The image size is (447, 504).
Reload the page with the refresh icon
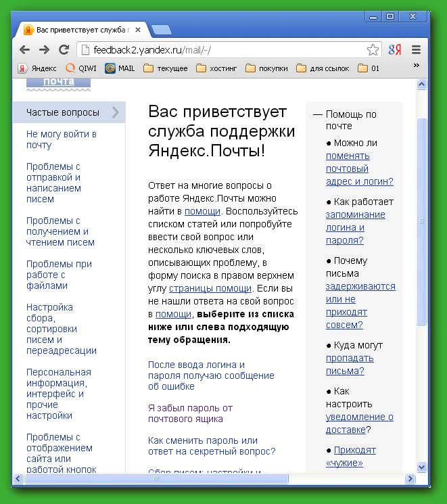(64, 49)
